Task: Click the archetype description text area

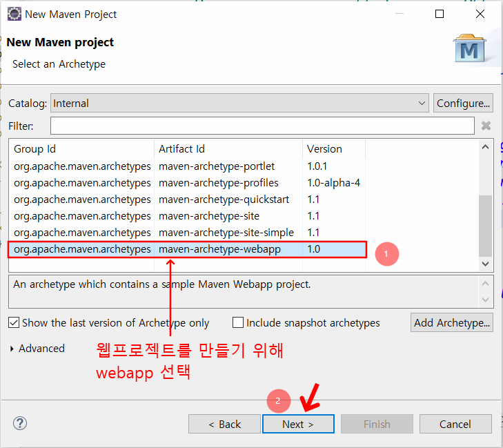Action: pos(244,291)
